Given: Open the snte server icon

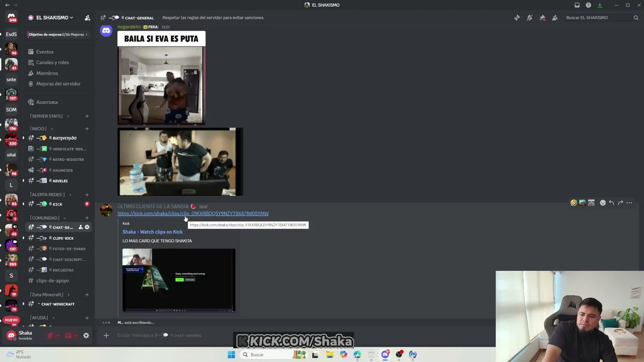Looking at the screenshot, I should (11, 79).
